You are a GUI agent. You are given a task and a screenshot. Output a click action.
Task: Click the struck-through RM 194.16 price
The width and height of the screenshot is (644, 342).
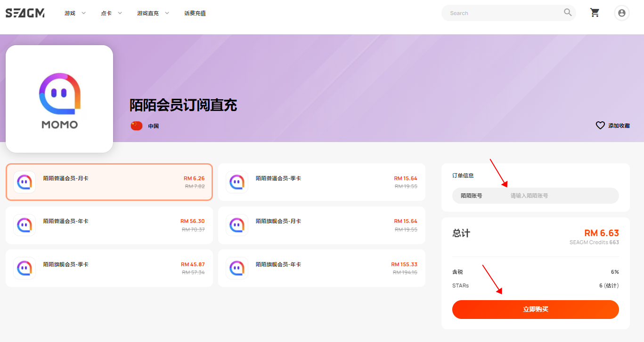pyautogui.click(x=405, y=272)
